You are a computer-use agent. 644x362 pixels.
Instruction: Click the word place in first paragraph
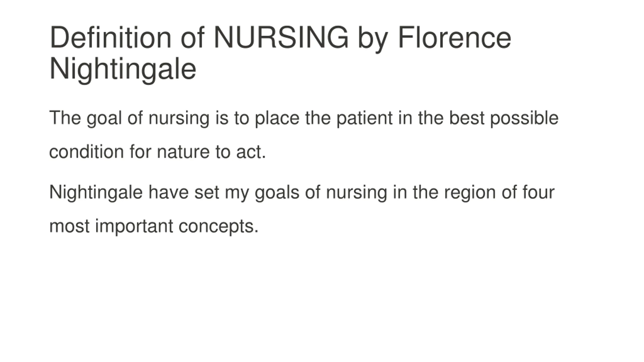[277, 118]
